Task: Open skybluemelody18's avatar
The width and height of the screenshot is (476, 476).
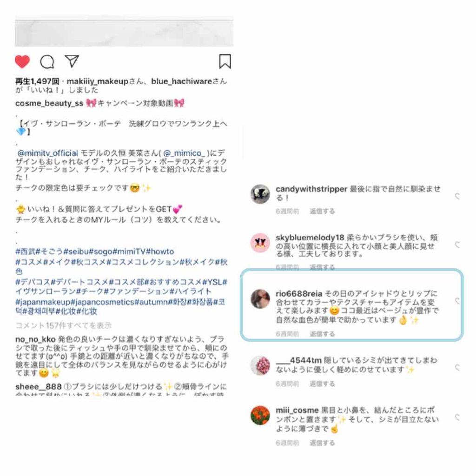Action: (x=260, y=243)
